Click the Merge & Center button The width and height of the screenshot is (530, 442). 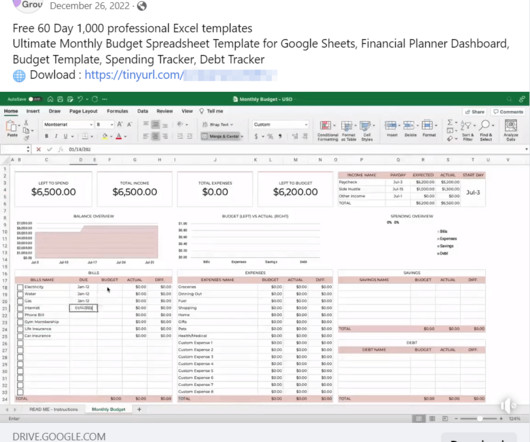coord(220,136)
